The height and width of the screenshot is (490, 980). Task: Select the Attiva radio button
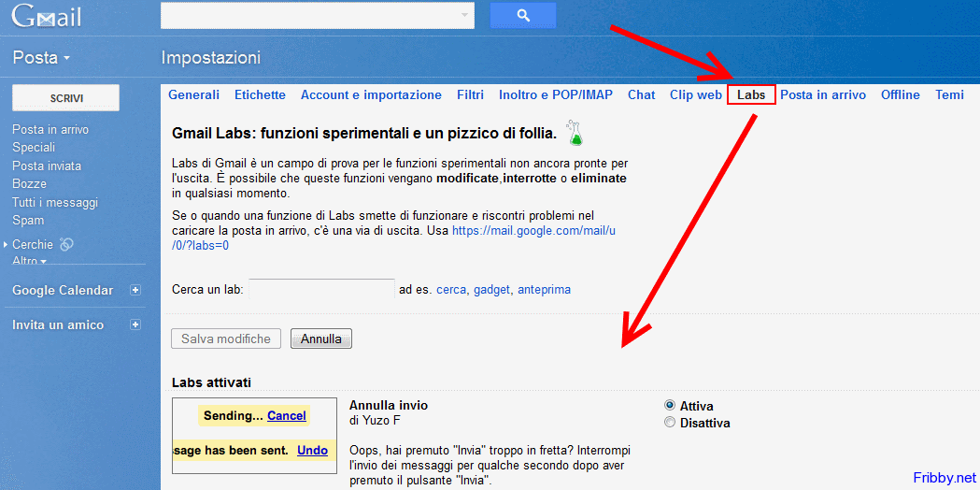click(670, 406)
